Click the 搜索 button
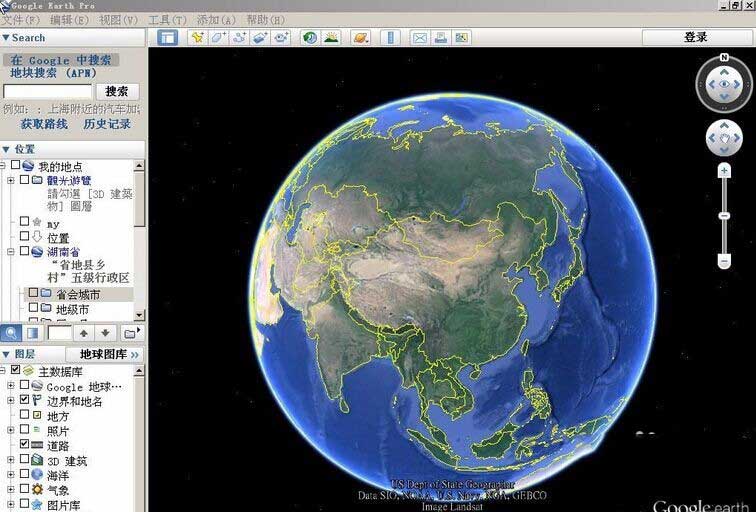 click(117, 92)
